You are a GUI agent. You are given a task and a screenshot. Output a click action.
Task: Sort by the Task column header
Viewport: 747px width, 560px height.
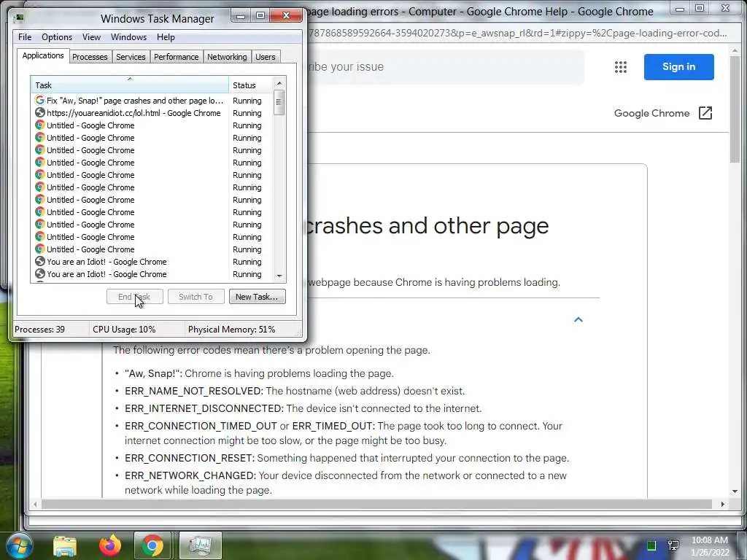(x=130, y=85)
